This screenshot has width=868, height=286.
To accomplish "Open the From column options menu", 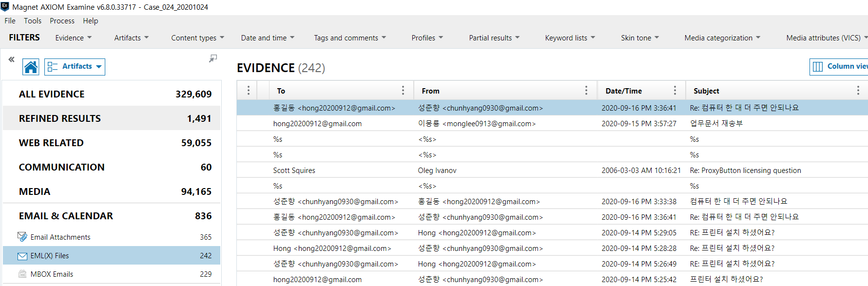I will coord(586,91).
